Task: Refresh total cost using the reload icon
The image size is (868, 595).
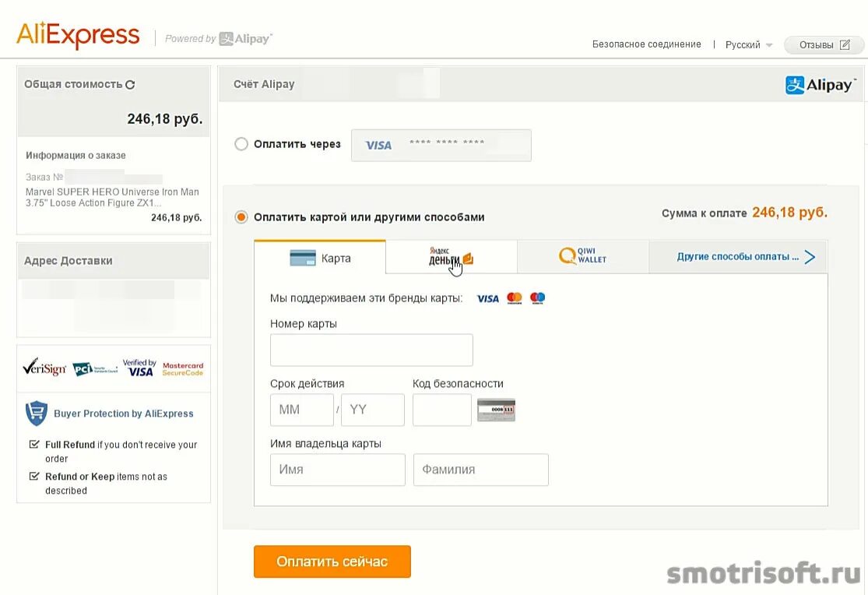Action: (130, 85)
